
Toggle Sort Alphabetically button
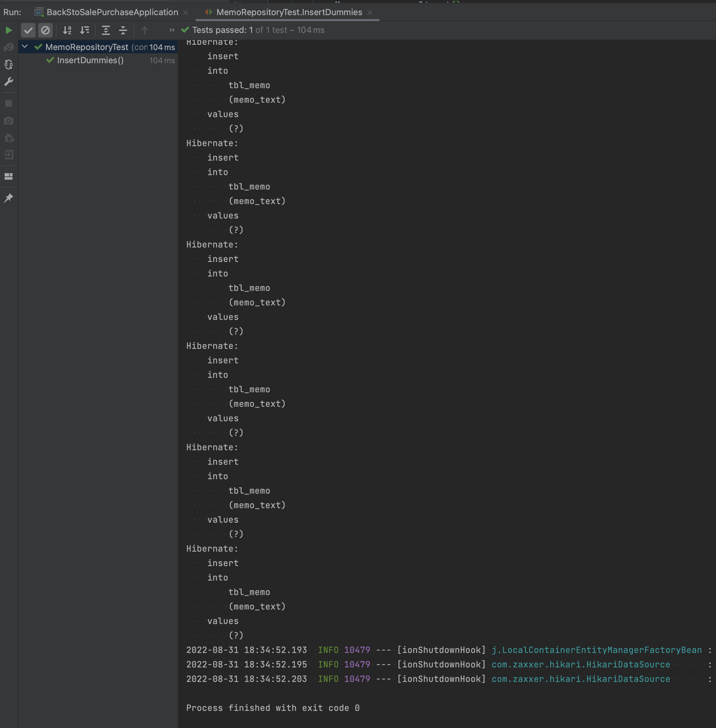[x=67, y=30]
